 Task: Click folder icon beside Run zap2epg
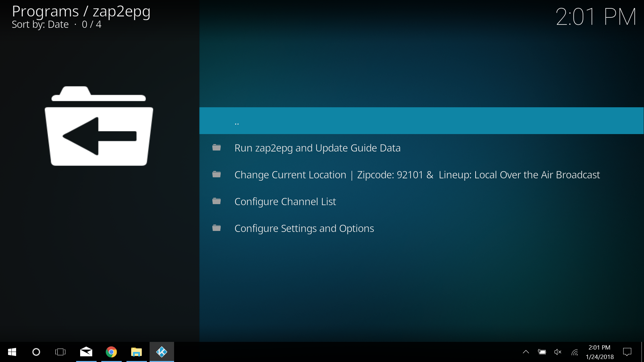pos(216,147)
